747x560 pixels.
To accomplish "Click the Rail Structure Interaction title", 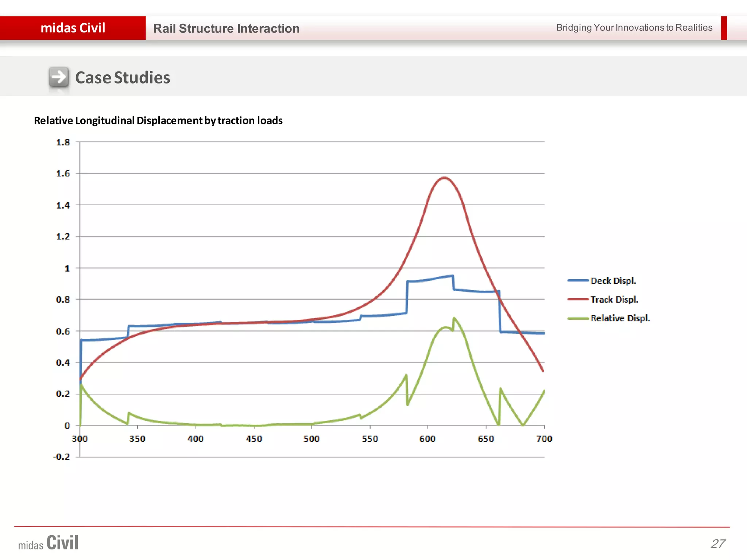I will click(x=226, y=28).
